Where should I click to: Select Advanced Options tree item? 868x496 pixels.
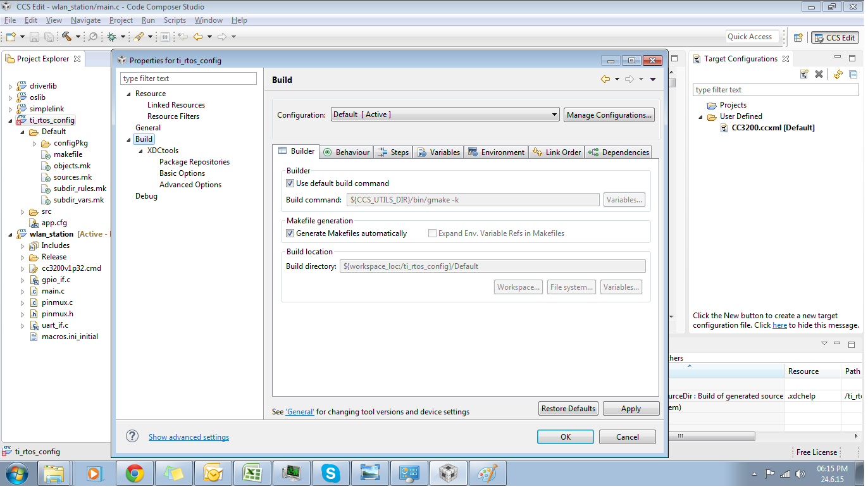(x=190, y=185)
